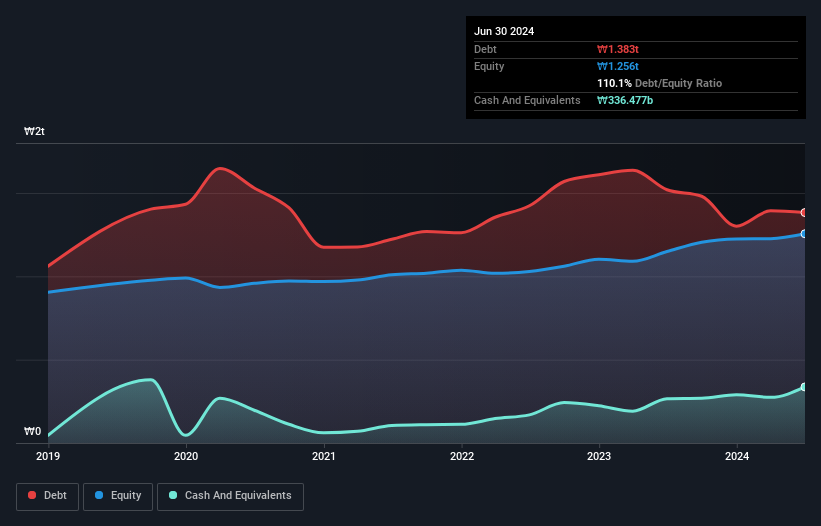Toggle the Debt series legend button

48,496
